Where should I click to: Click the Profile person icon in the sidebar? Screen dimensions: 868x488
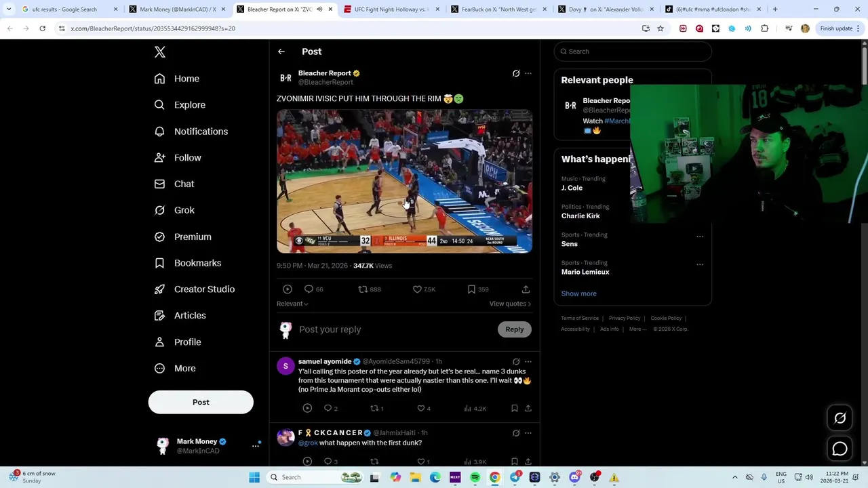pyautogui.click(x=159, y=342)
